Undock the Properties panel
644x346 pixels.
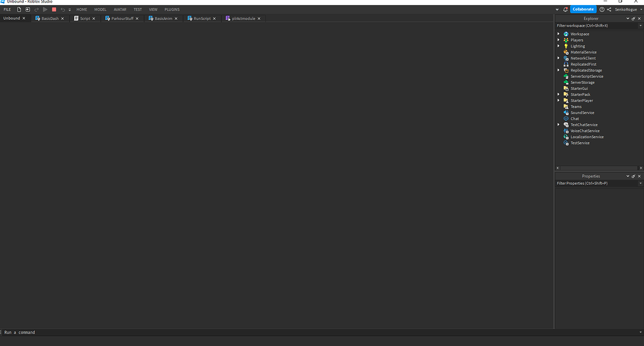point(633,176)
